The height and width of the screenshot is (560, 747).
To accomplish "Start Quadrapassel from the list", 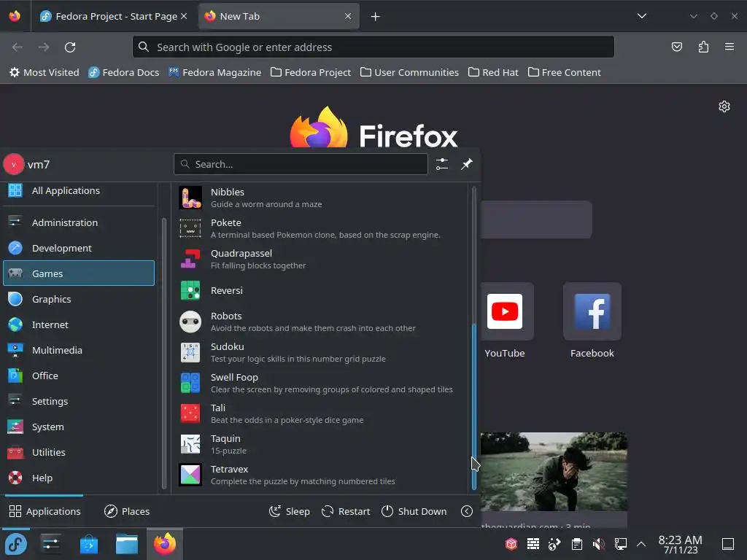I will (x=320, y=259).
